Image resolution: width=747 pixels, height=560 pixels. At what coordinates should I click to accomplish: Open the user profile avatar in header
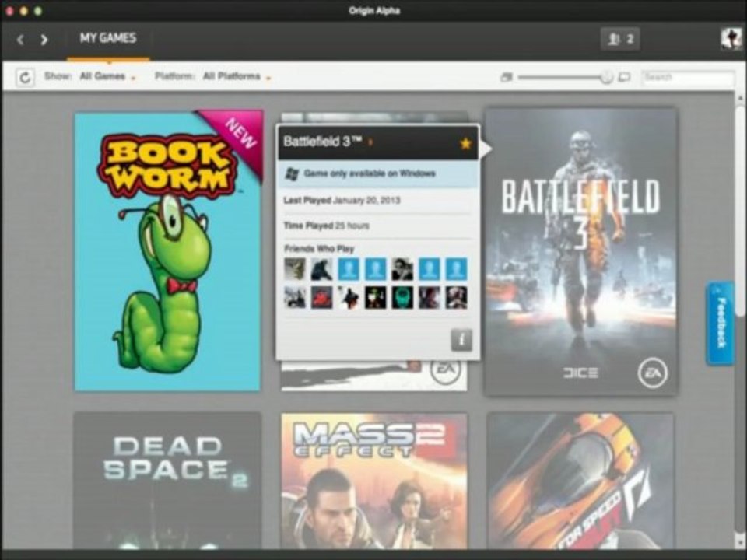(x=731, y=39)
